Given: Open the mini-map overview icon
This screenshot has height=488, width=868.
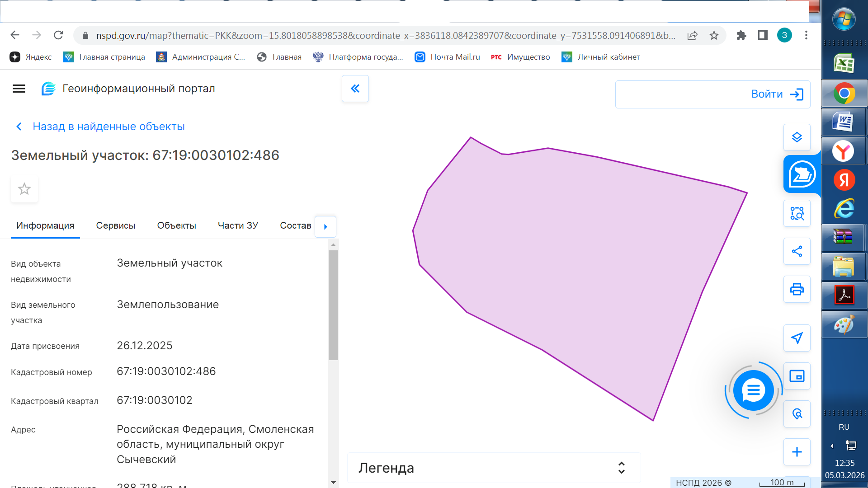Looking at the screenshot, I should (797, 376).
